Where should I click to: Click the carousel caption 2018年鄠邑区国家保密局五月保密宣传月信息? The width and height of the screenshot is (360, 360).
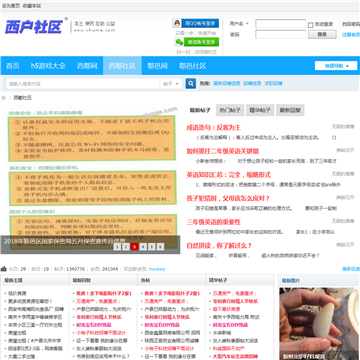tap(64, 241)
